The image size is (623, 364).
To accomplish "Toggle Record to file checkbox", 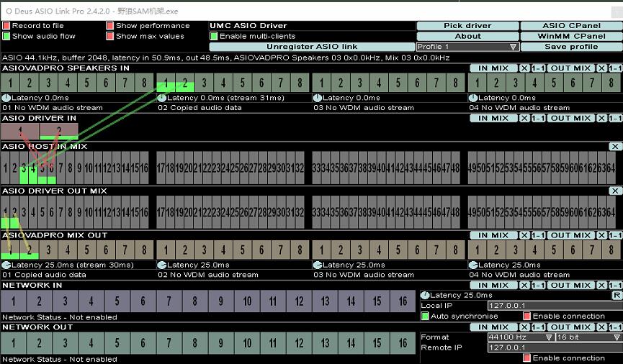I will tap(6, 26).
